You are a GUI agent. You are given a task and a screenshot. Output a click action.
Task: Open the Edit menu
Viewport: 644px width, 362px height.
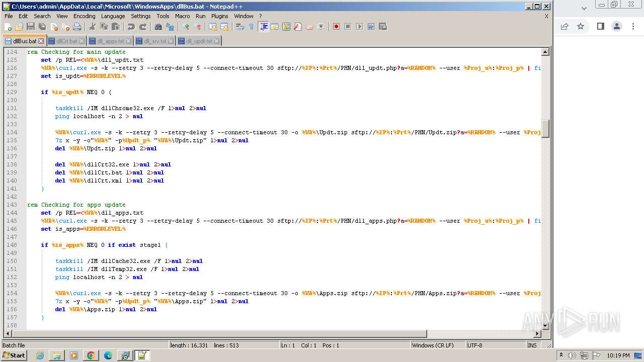click(23, 16)
